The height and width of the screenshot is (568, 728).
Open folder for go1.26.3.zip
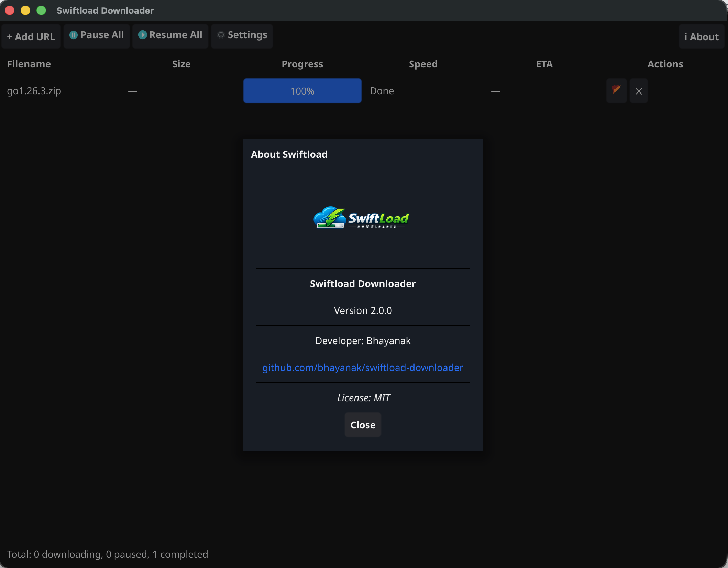(616, 91)
